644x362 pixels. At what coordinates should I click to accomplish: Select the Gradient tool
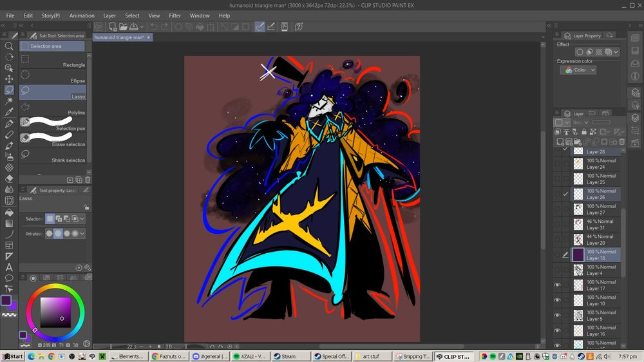pyautogui.click(x=8, y=224)
